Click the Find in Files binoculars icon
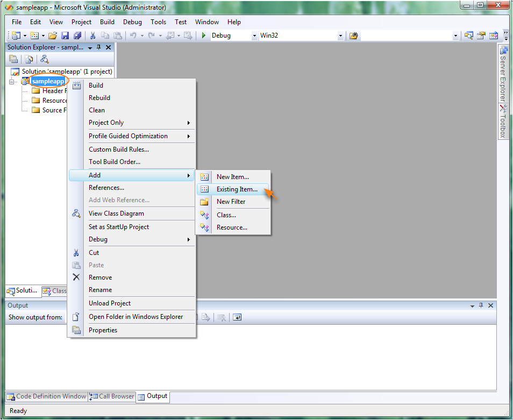 coord(353,35)
